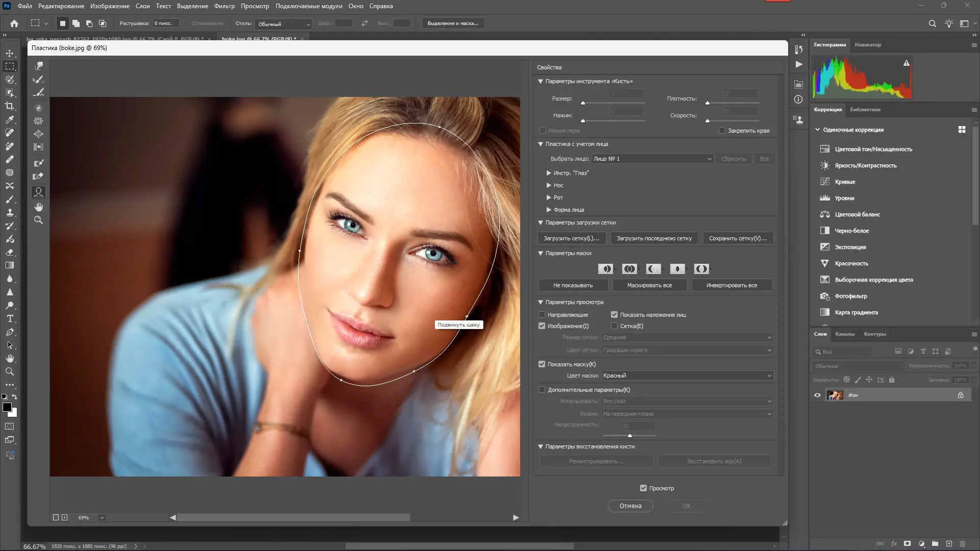Screen dimensions: 980x551
Task: Select the Face tool in Liquify toolbar
Action: [x=38, y=192]
